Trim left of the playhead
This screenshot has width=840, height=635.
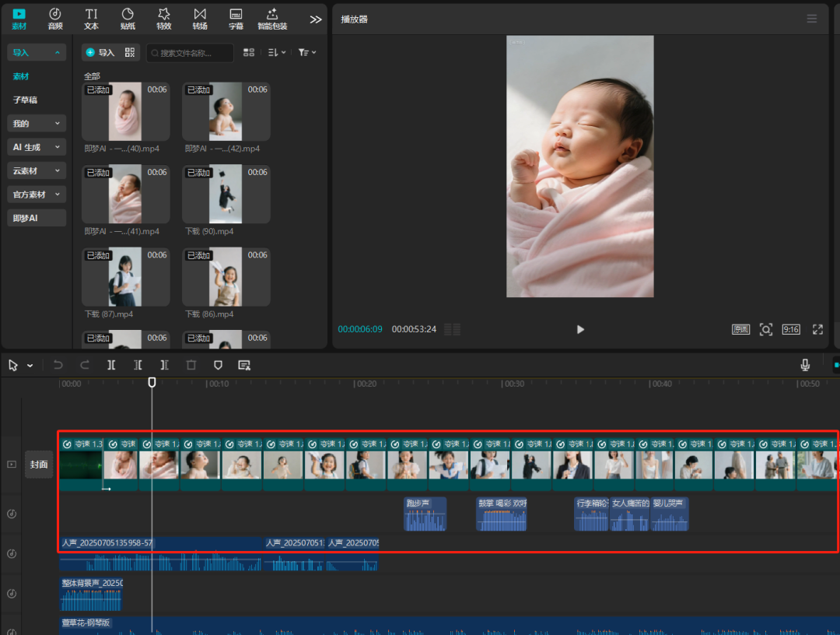[x=138, y=365]
